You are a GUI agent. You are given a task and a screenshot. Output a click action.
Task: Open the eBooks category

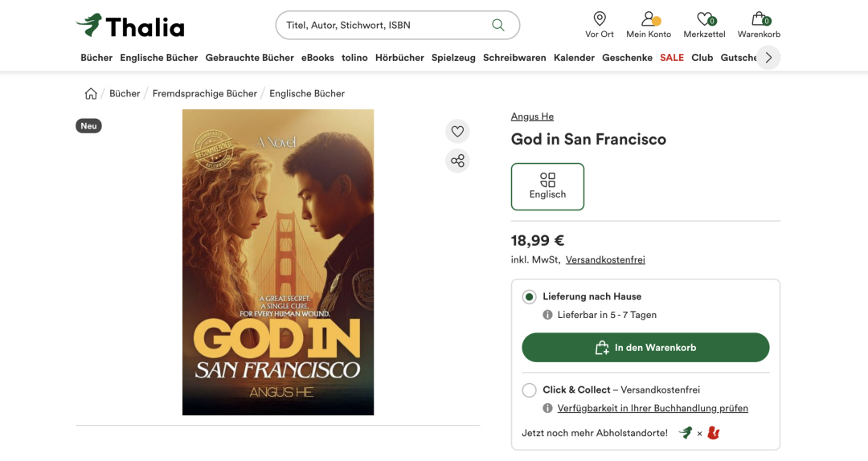(x=317, y=58)
